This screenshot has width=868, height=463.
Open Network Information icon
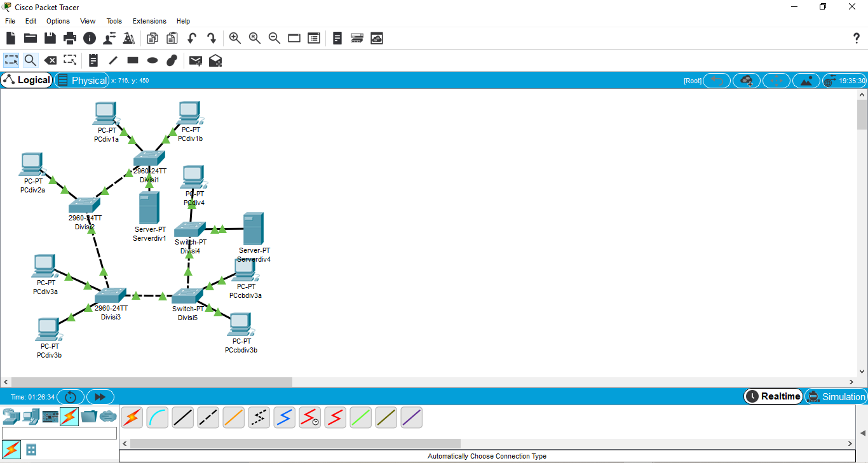click(x=90, y=38)
